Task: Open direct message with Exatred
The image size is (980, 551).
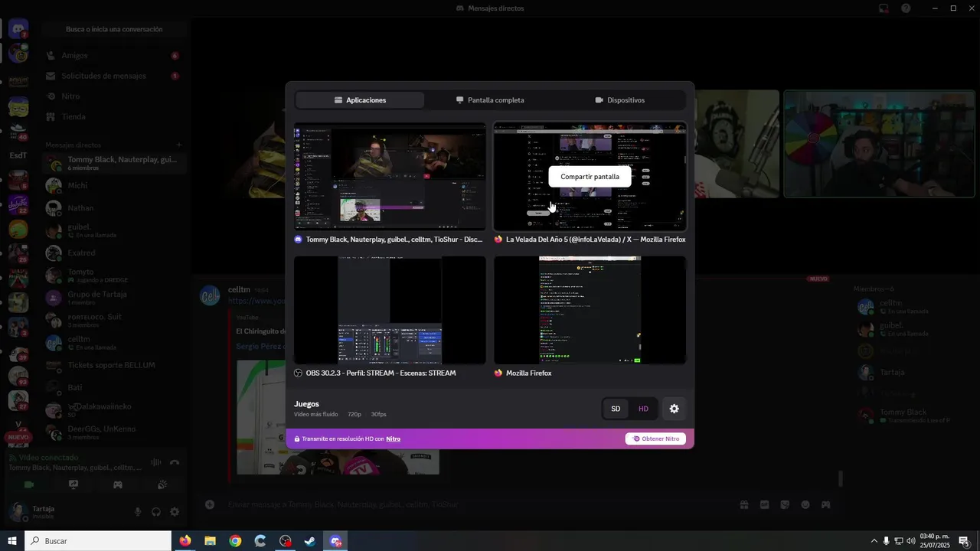Action: click(113, 253)
